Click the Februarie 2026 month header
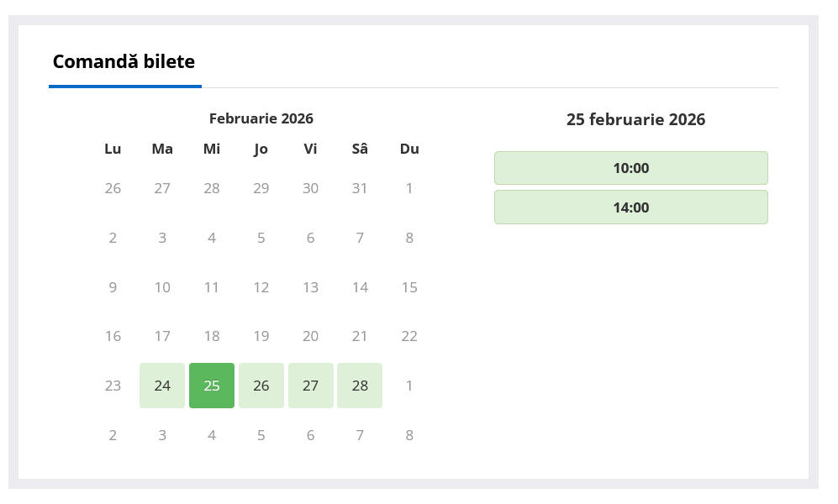Viewport: 838px width, 504px height. tap(261, 118)
